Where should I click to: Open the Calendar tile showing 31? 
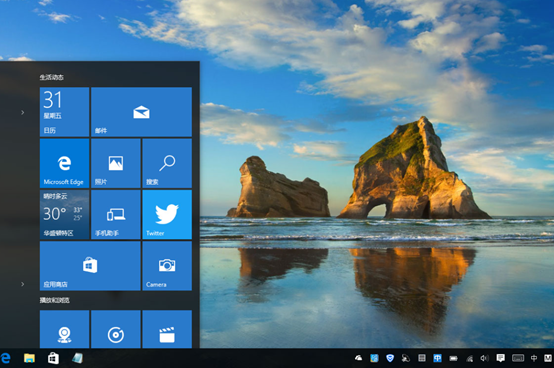point(64,112)
